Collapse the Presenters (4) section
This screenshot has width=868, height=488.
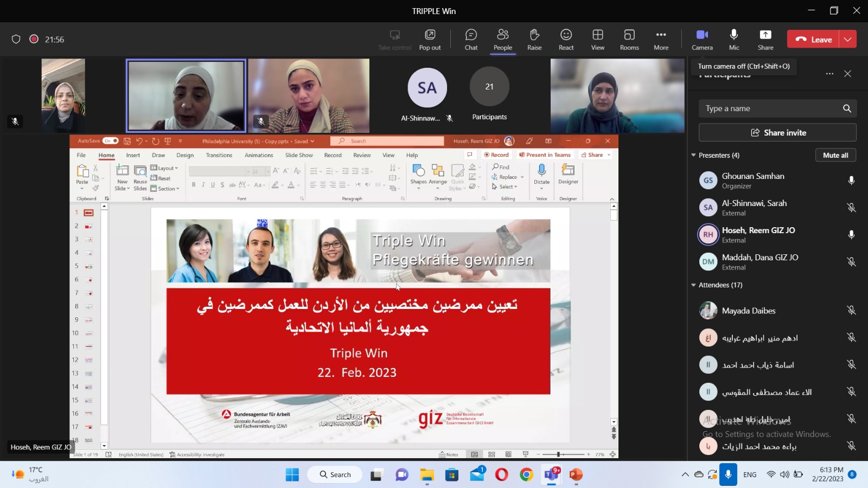point(693,156)
